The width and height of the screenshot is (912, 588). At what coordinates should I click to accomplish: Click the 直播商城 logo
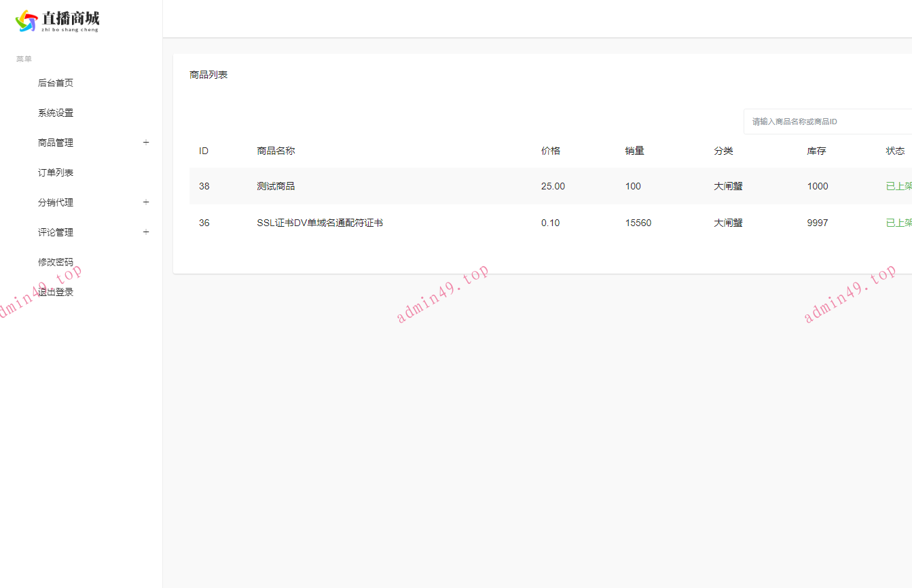click(x=57, y=20)
